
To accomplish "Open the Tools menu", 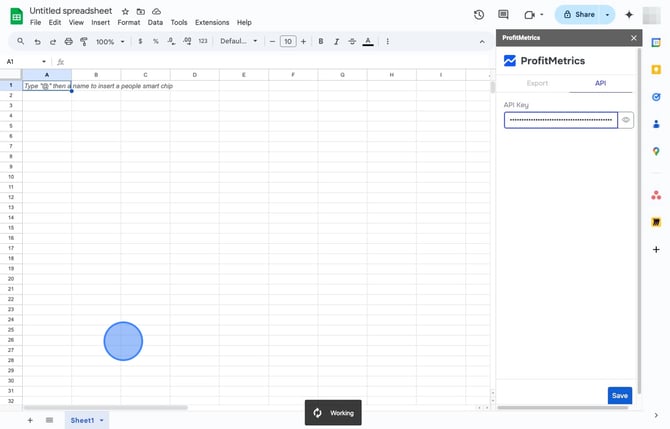I will coord(179,23).
